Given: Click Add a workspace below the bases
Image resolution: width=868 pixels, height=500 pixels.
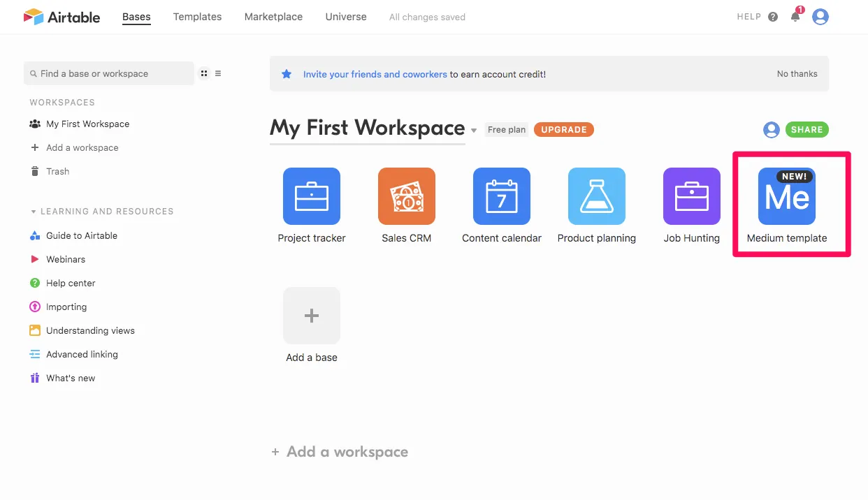Looking at the screenshot, I should [x=340, y=452].
